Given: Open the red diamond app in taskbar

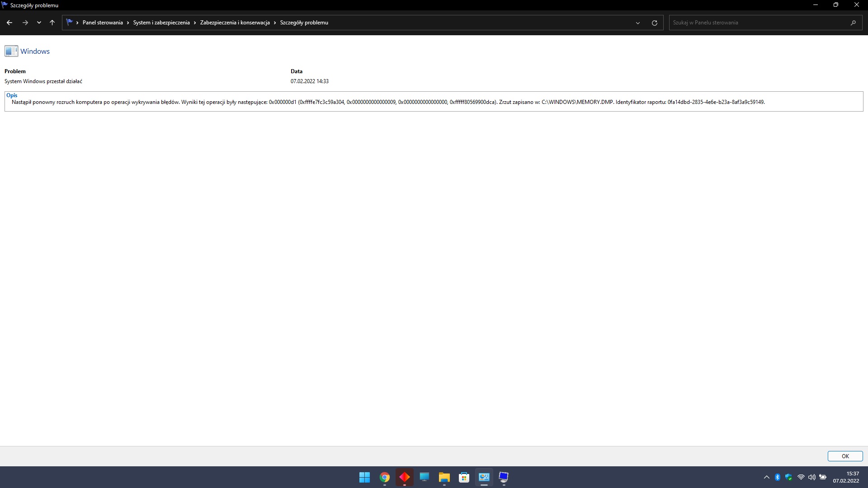Looking at the screenshot, I should tap(405, 477).
